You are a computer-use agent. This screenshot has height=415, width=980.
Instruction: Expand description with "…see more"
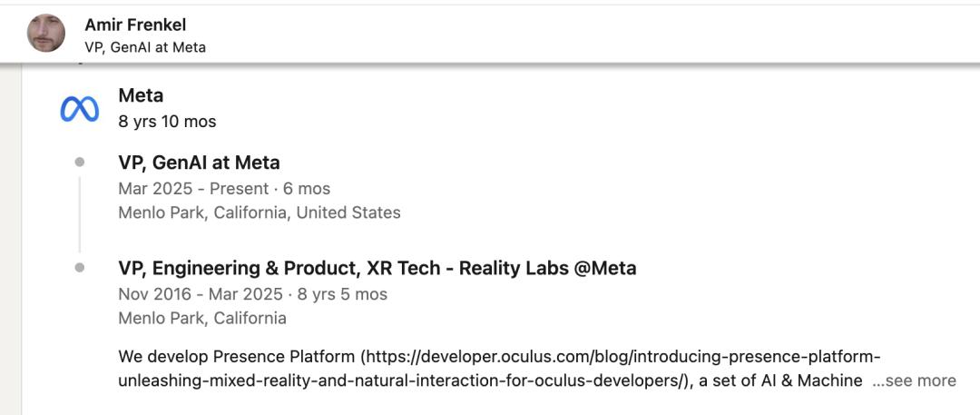(x=914, y=380)
